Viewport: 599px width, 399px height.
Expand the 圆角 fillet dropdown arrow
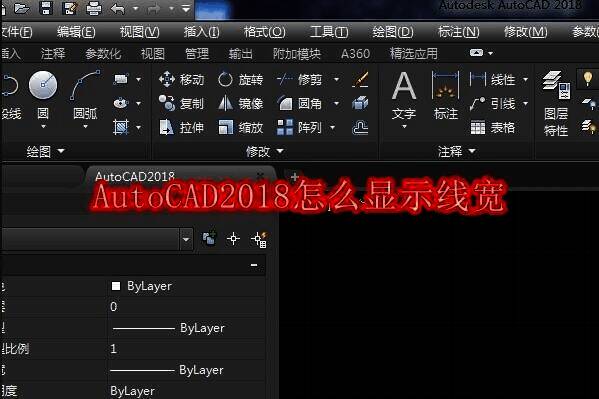point(336,103)
